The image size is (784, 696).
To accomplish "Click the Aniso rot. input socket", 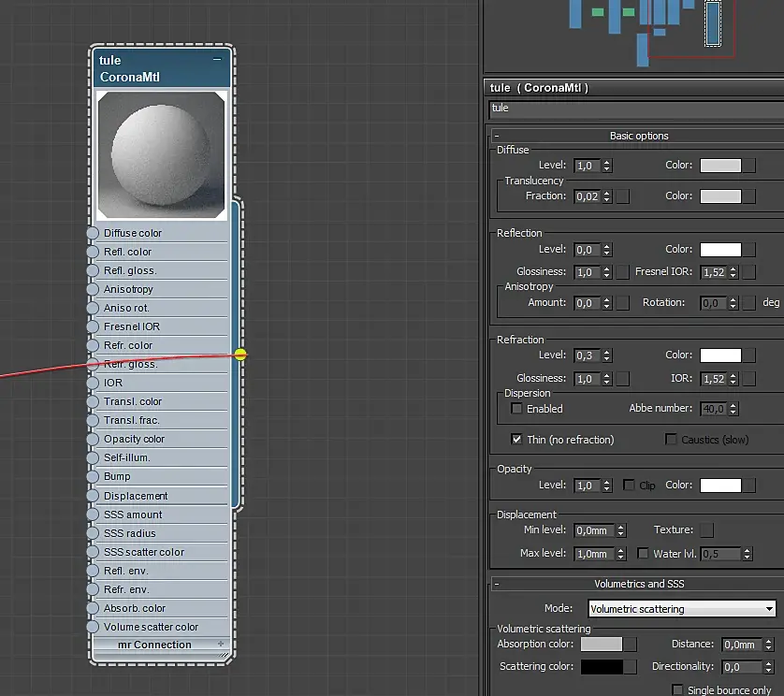I will click(x=93, y=308).
